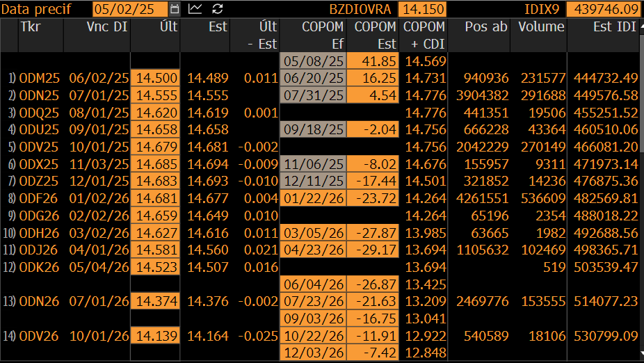Click the BZDIOVRA value field 14.150
The width and height of the screenshot is (644, 363).
pyautogui.click(x=422, y=9)
